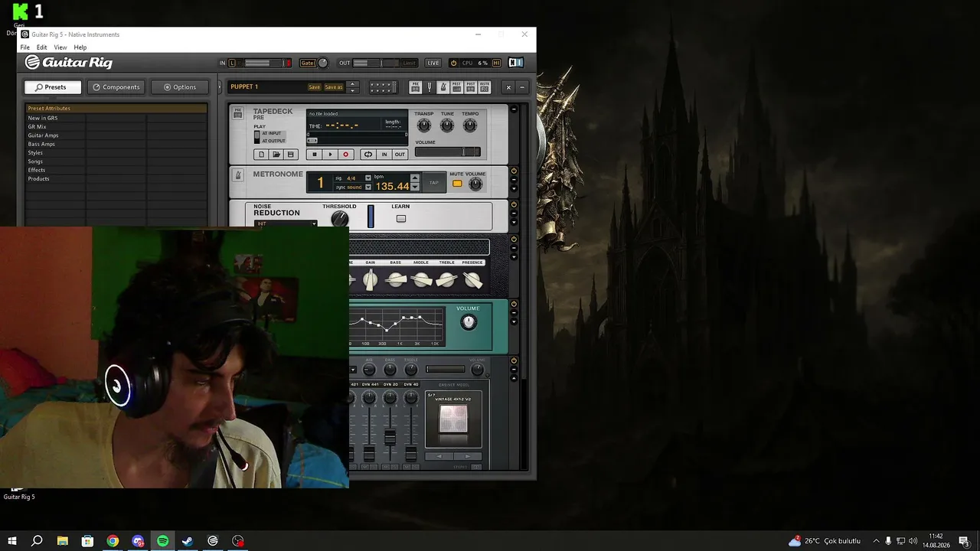Create new tape in Tapedeck
980x551 pixels.
(261, 155)
